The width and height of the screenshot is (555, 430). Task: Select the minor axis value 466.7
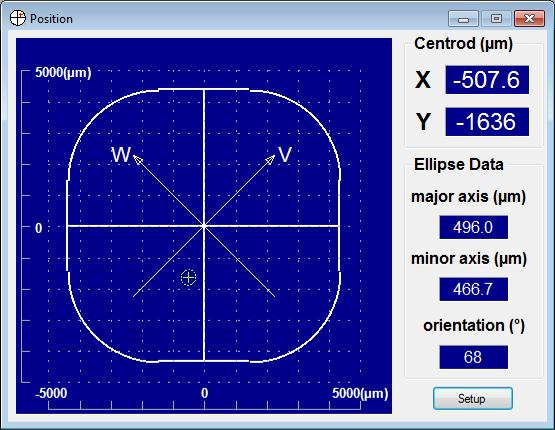(x=474, y=289)
